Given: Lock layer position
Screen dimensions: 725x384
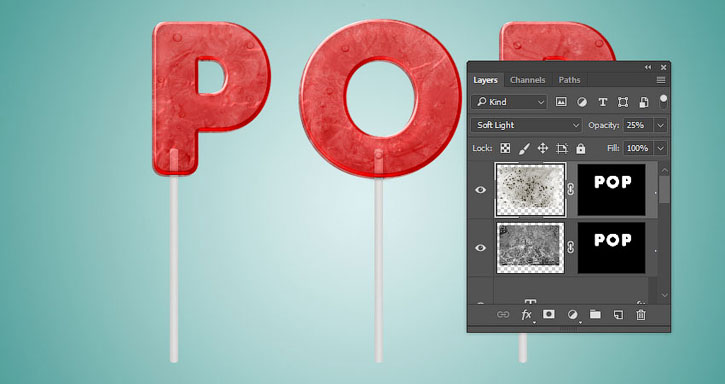Looking at the screenshot, I should point(543,148).
